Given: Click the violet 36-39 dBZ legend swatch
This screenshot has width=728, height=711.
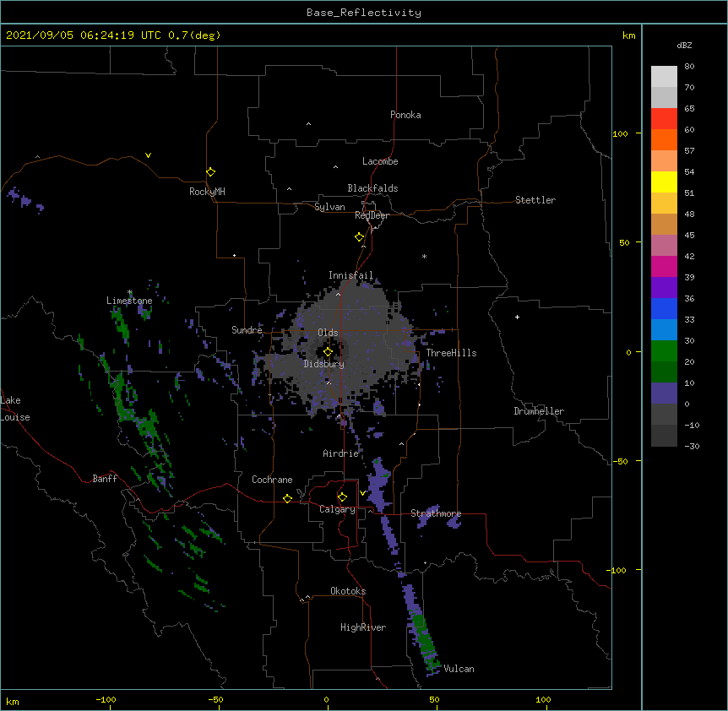Looking at the screenshot, I should pyautogui.click(x=664, y=288).
